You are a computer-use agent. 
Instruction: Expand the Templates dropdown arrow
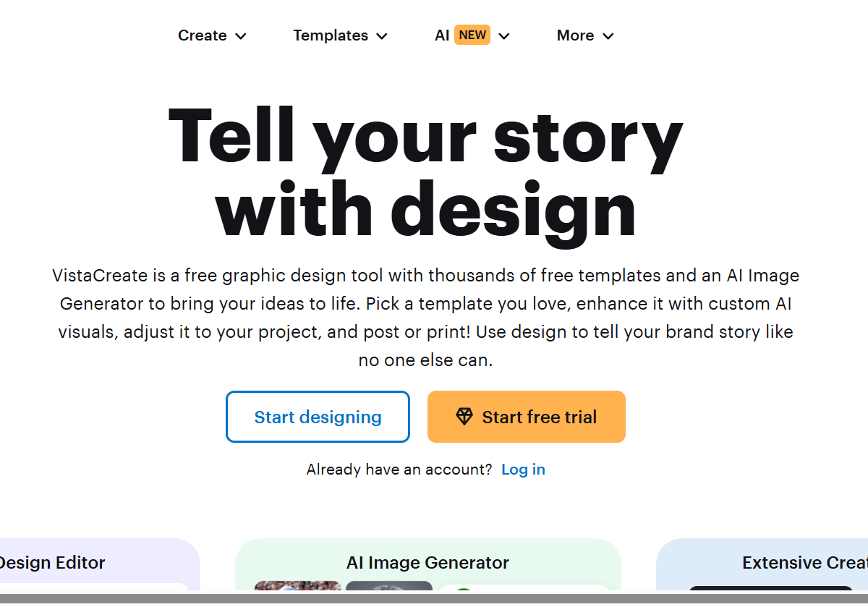[x=382, y=36]
